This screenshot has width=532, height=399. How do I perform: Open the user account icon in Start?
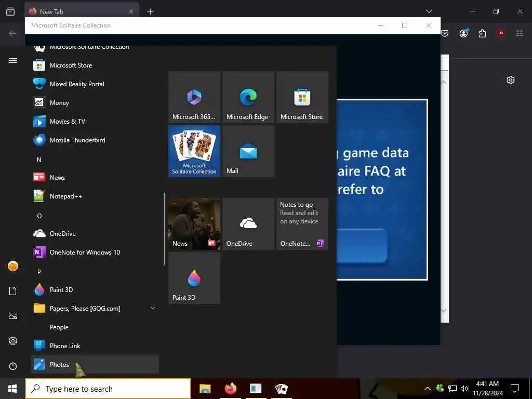coord(13,266)
